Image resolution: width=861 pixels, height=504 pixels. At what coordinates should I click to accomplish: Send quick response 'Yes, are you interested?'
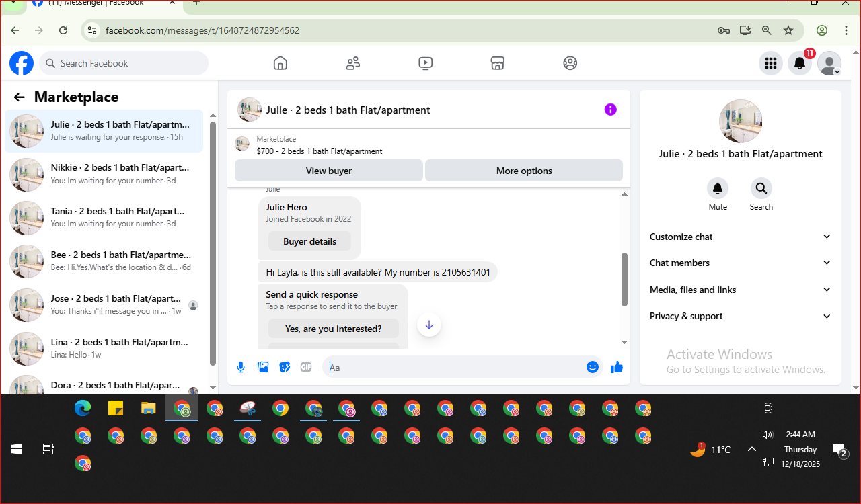pyautogui.click(x=333, y=329)
